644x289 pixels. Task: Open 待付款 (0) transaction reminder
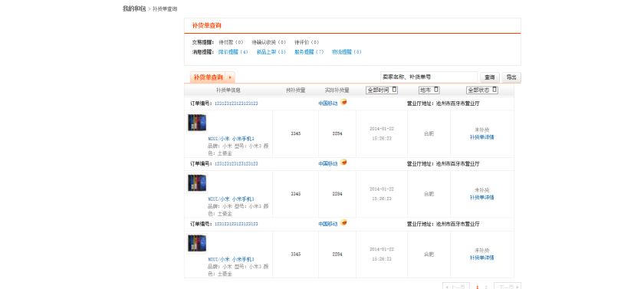coord(231,42)
